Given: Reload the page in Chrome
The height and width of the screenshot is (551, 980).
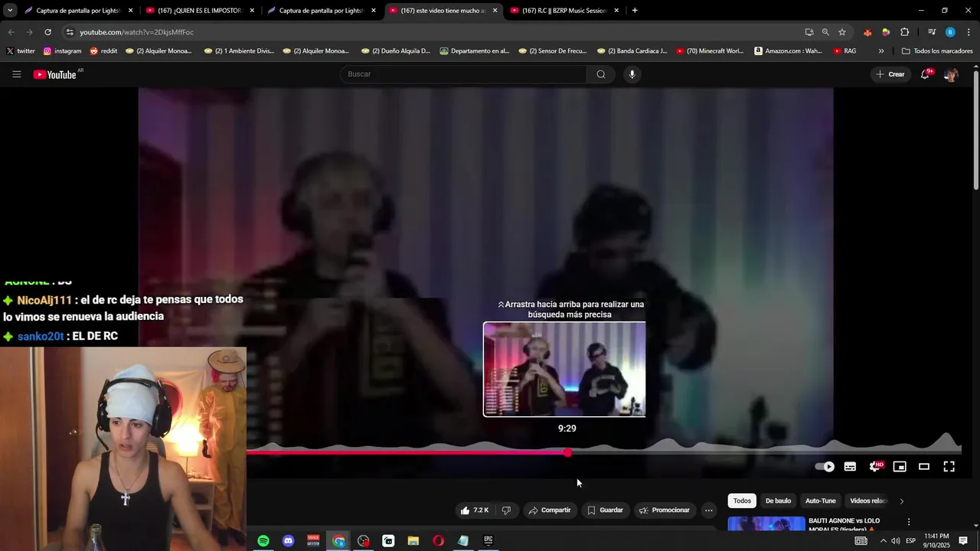Looking at the screenshot, I should [47, 32].
